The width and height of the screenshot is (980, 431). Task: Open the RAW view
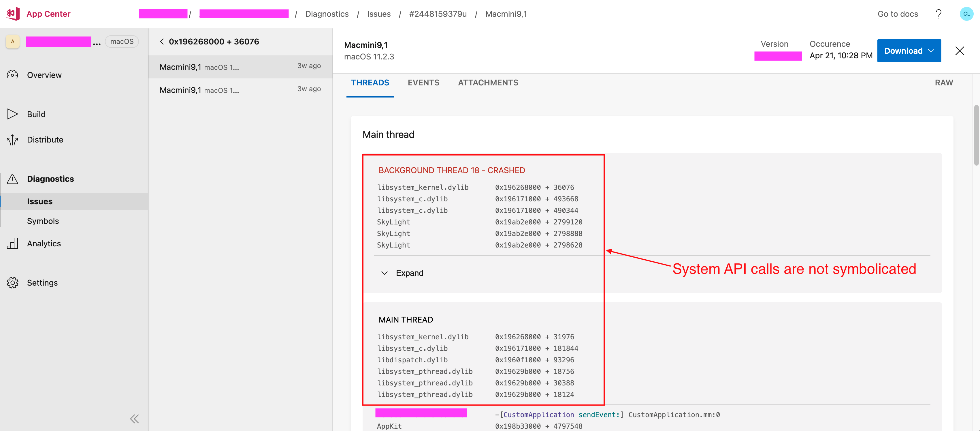pos(944,83)
